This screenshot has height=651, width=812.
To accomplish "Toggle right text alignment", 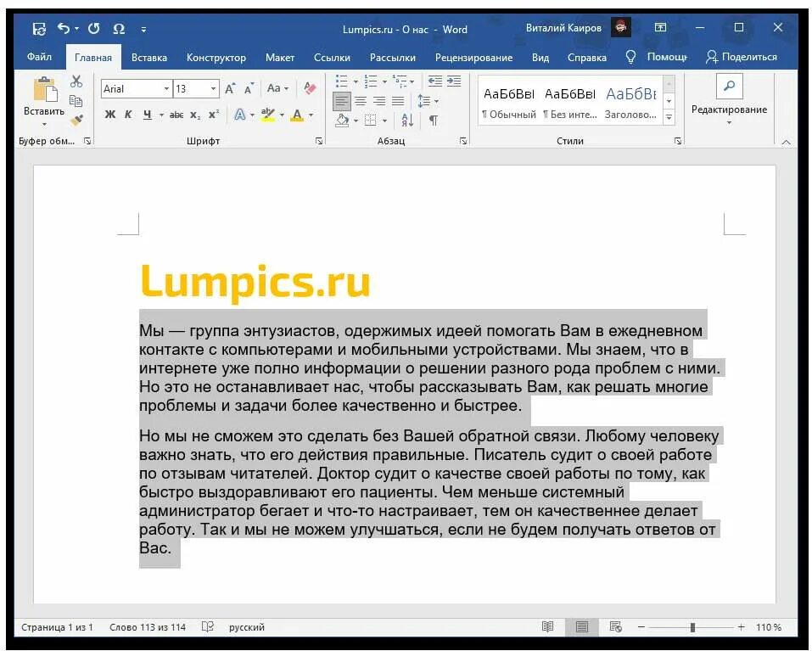I will pos(379,101).
